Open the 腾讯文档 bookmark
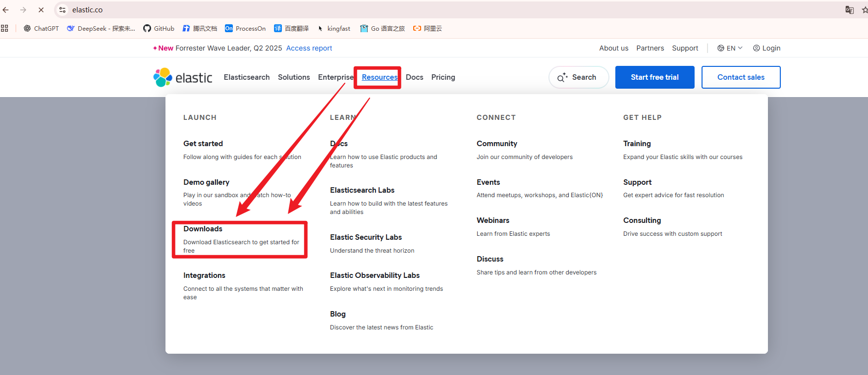Screen dimensions: 868x375 click(200, 28)
